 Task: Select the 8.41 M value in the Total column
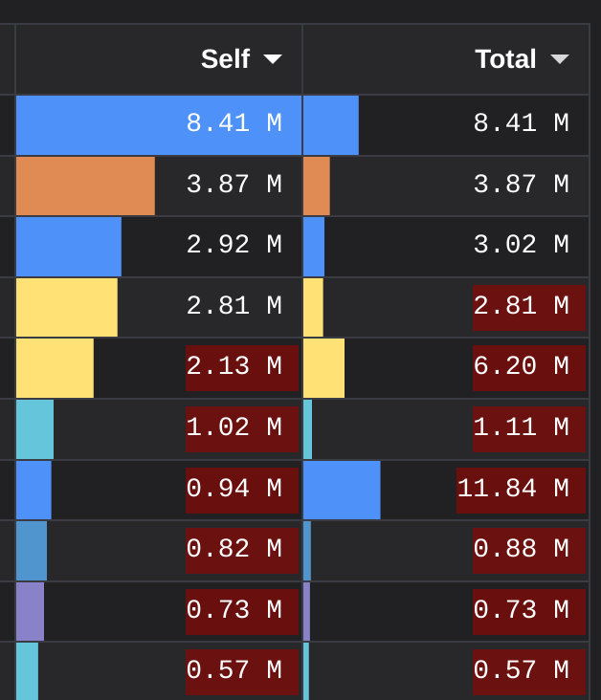point(521,123)
